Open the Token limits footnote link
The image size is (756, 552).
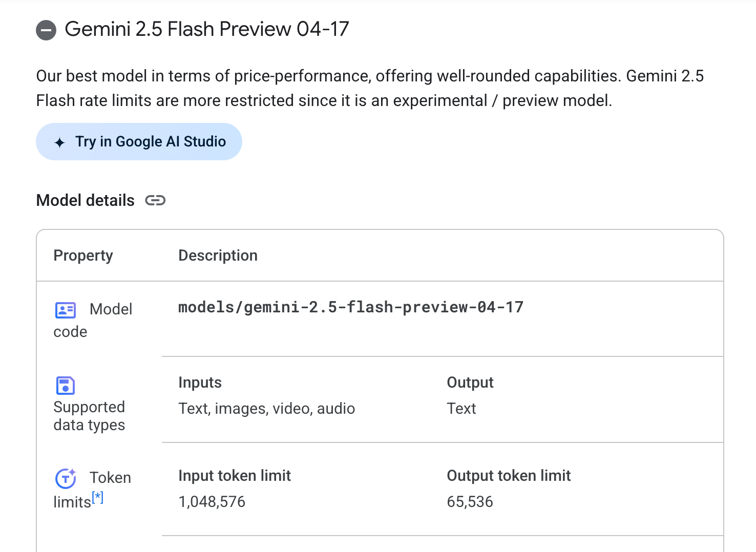coord(97,496)
